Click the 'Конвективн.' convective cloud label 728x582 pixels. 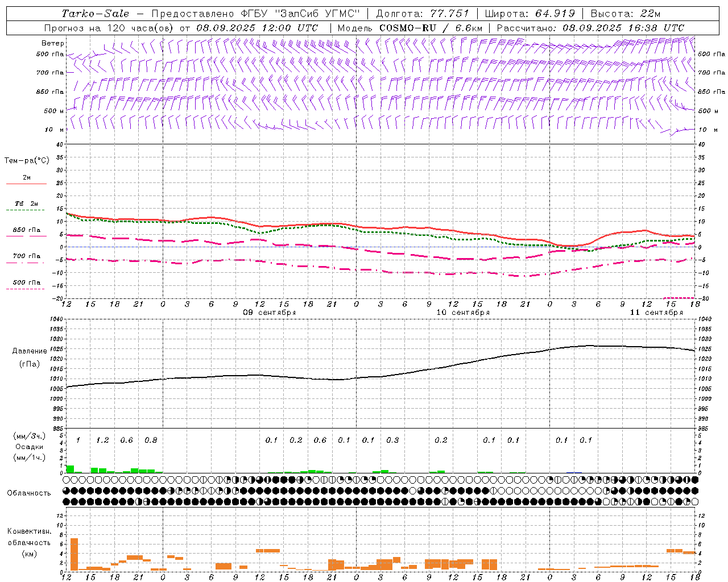click(29, 531)
